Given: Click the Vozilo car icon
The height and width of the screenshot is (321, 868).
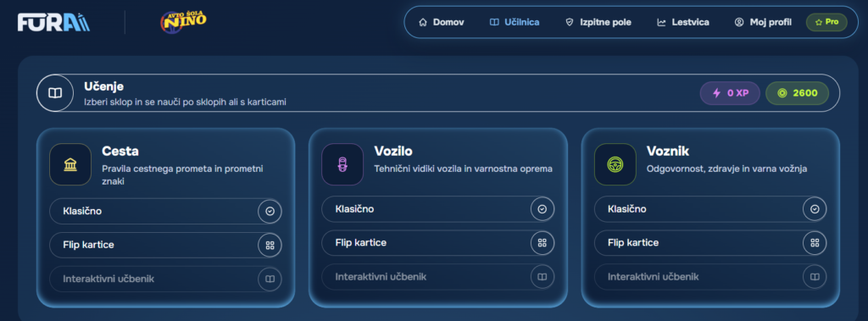Looking at the screenshot, I should point(342,164).
